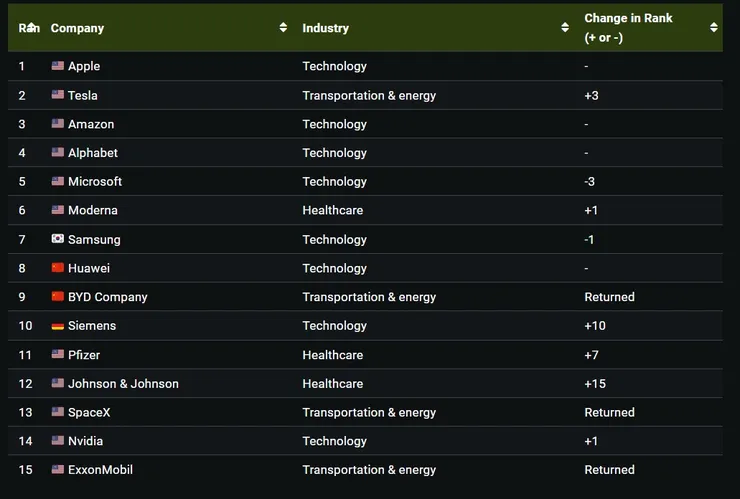Select the Industry column header label
This screenshot has width=740, height=499.
pyautogui.click(x=326, y=28)
